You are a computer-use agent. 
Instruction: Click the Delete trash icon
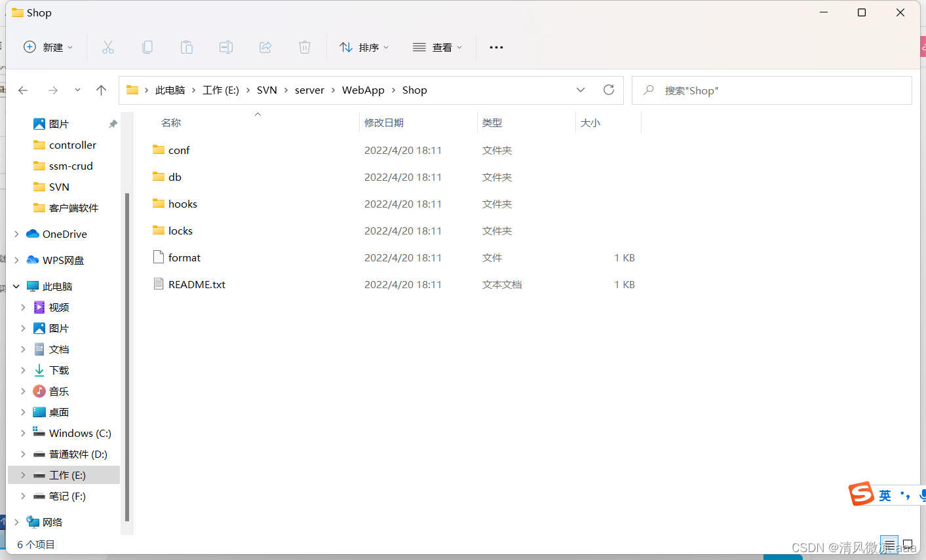pos(305,47)
